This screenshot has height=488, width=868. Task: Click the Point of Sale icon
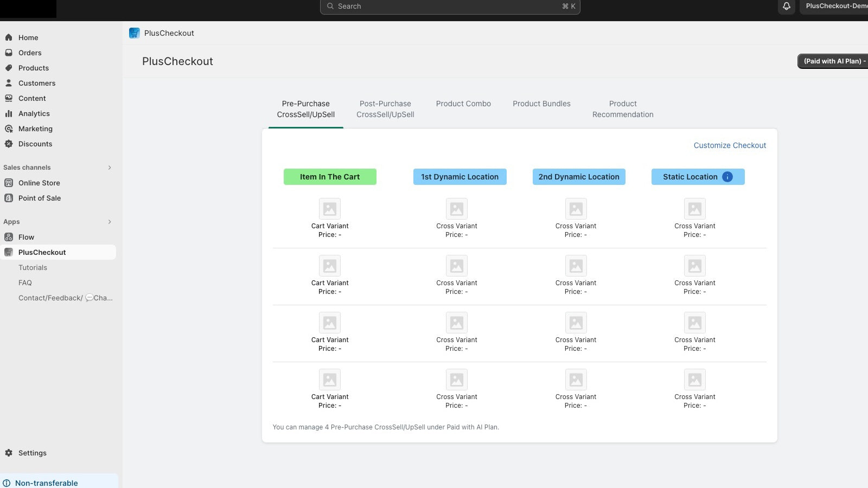pyautogui.click(x=9, y=198)
